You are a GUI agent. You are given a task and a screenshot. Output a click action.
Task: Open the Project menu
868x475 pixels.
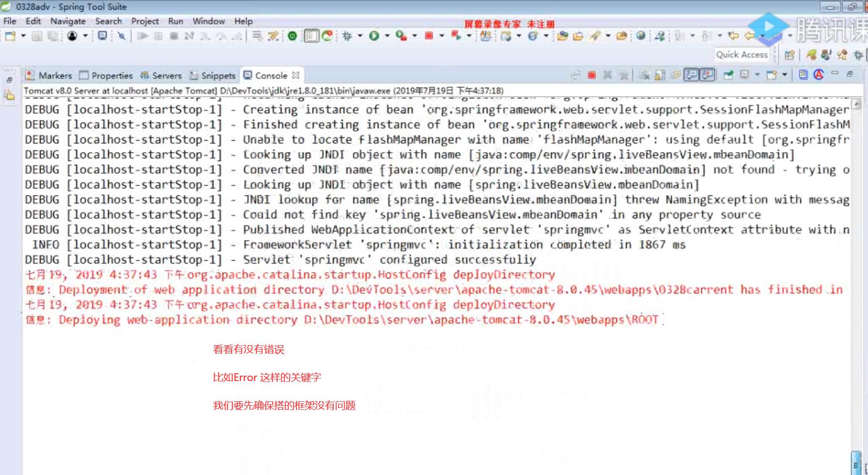[x=145, y=21]
